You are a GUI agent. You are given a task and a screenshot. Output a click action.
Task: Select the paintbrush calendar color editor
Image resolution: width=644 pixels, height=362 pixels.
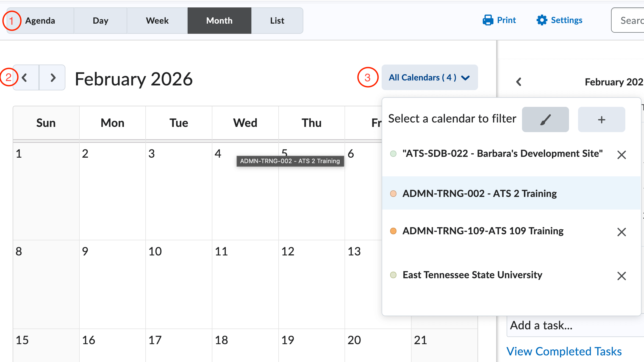click(x=545, y=119)
